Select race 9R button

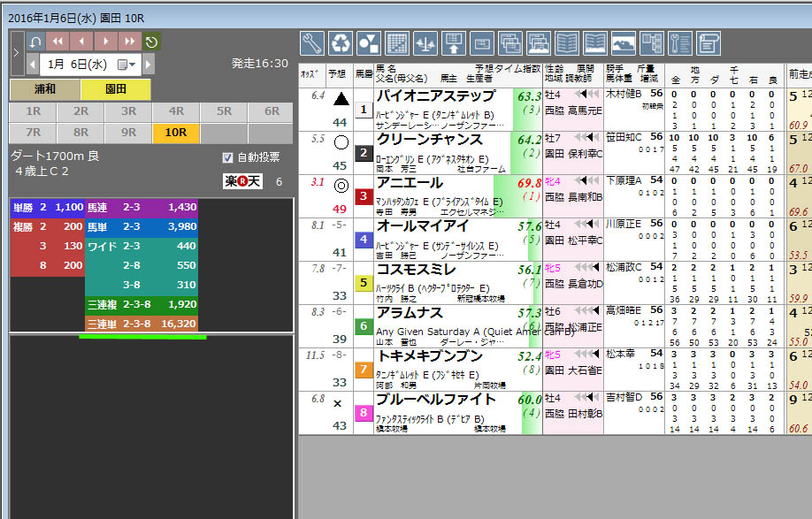point(128,133)
